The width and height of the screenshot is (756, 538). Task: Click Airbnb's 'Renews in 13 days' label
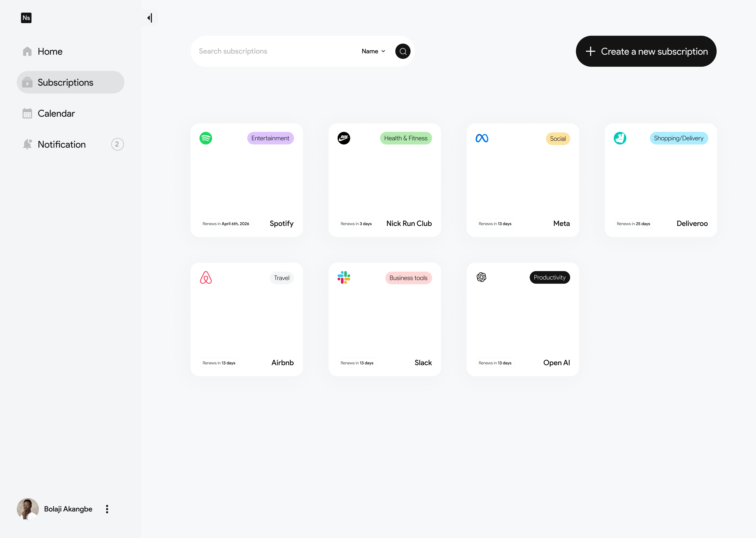[x=219, y=363]
